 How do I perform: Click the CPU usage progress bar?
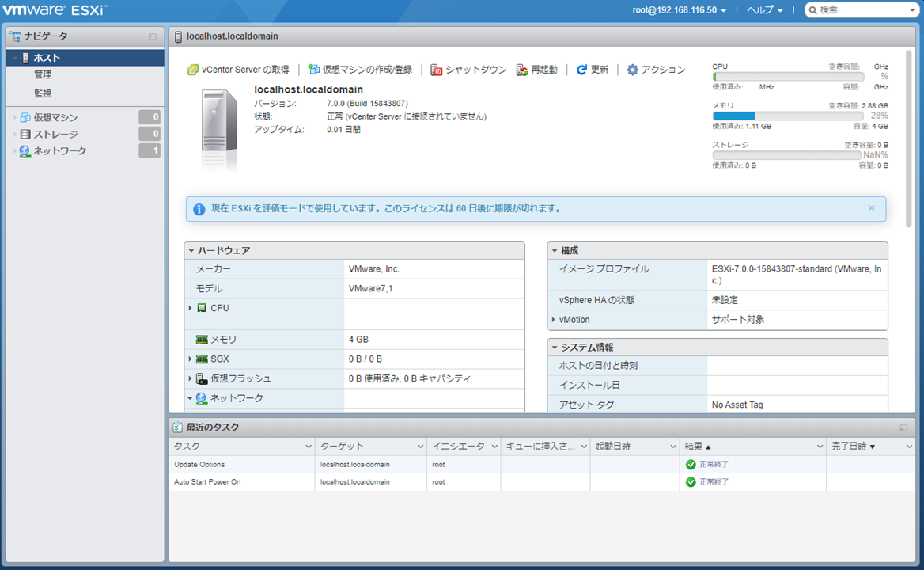click(789, 77)
